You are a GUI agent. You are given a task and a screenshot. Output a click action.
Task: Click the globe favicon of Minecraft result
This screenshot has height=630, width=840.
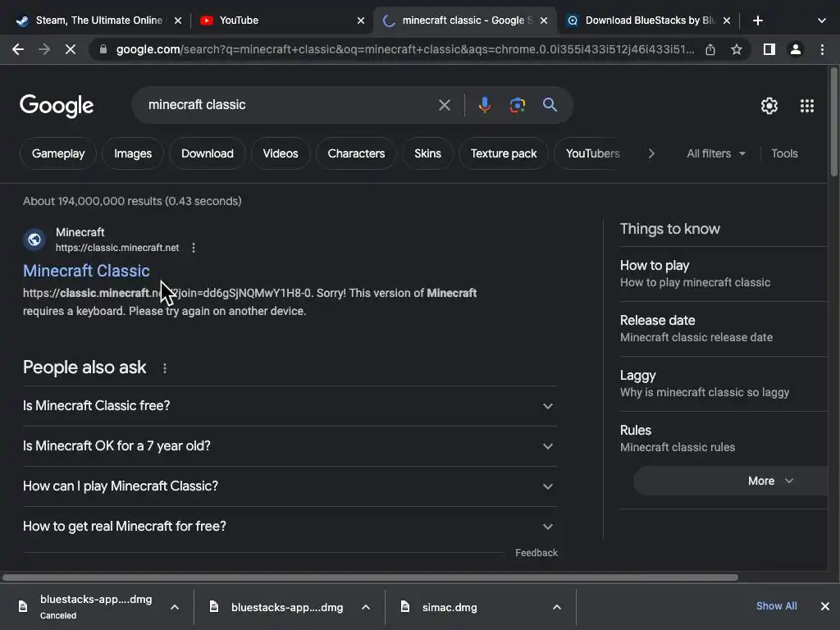coord(34,240)
